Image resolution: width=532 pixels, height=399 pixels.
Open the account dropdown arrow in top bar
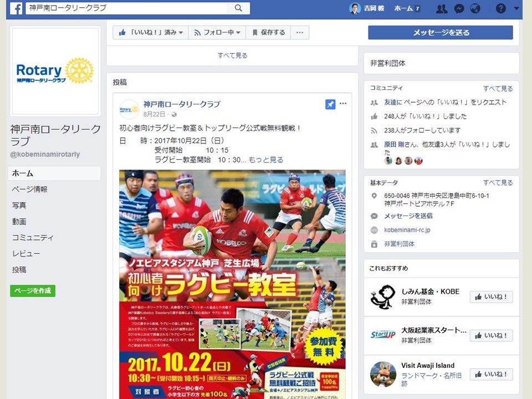[x=516, y=8]
